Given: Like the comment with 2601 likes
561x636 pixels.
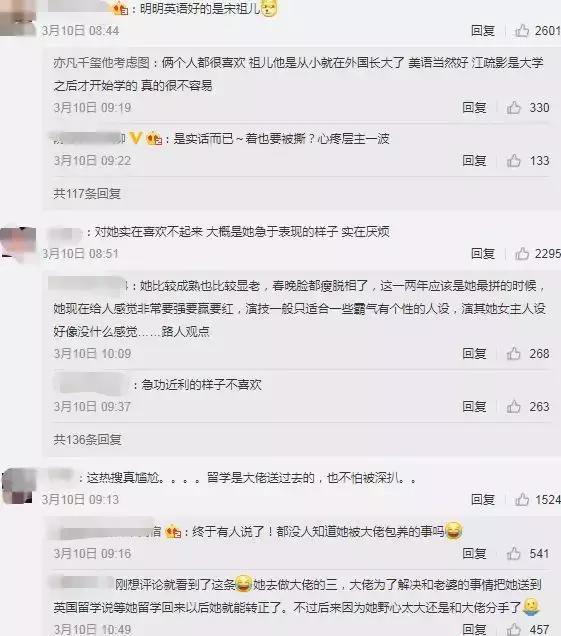Looking at the screenshot, I should (x=522, y=30).
